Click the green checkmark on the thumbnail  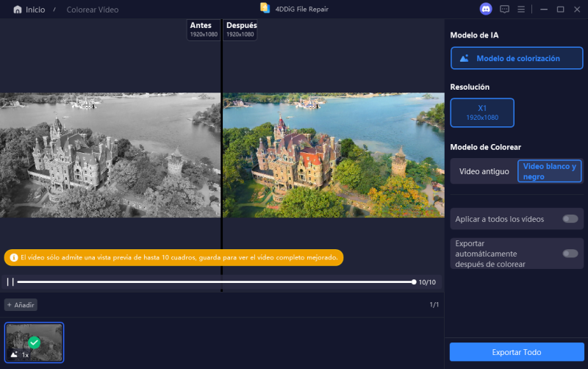34,342
